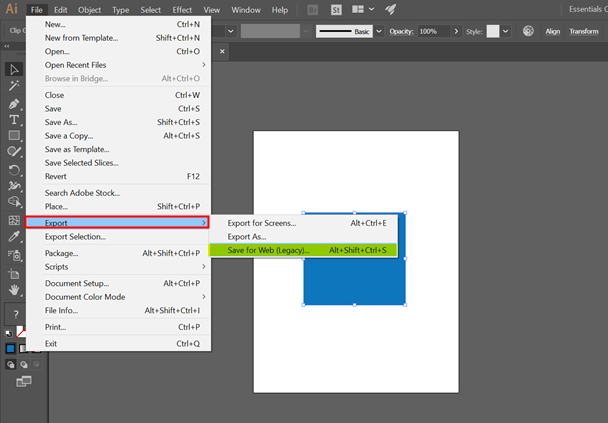Click the Gradient swatch button
Viewport: 608px width, 423px height.
click(24, 349)
